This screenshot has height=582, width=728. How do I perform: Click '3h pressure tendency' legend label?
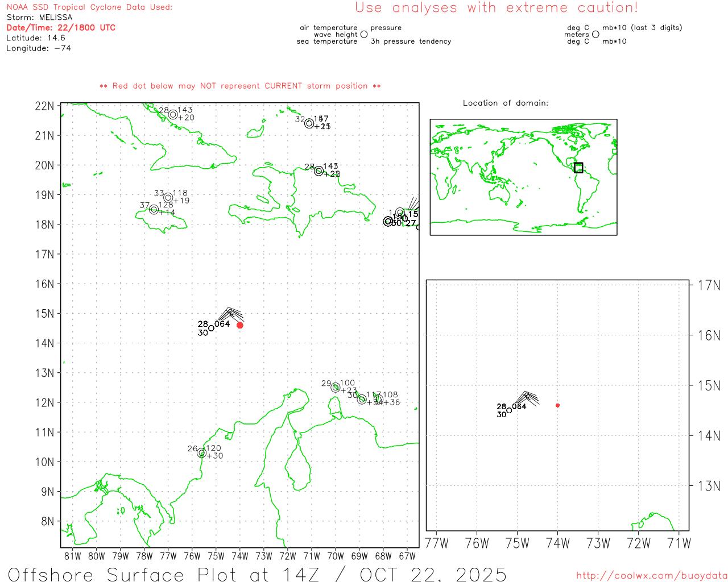click(x=411, y=41)
